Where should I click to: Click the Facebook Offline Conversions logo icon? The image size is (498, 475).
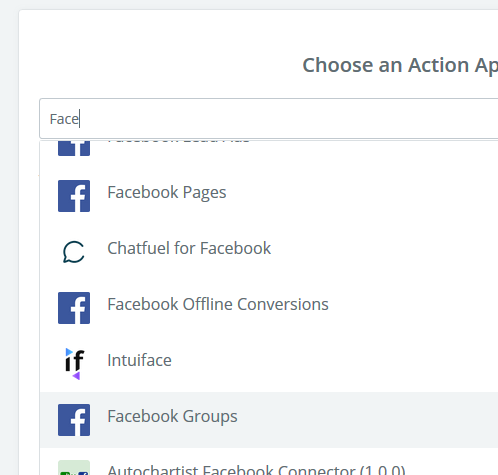click(74, 308)
